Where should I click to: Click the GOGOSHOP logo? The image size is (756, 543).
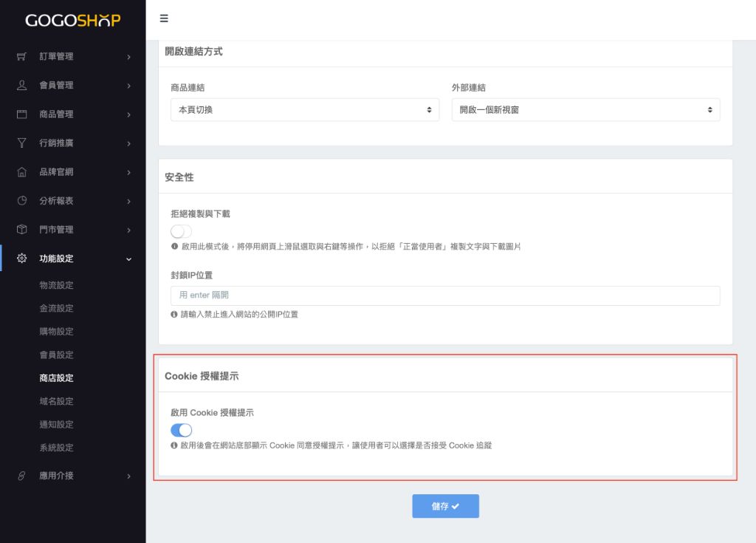[x=72, y=20]
